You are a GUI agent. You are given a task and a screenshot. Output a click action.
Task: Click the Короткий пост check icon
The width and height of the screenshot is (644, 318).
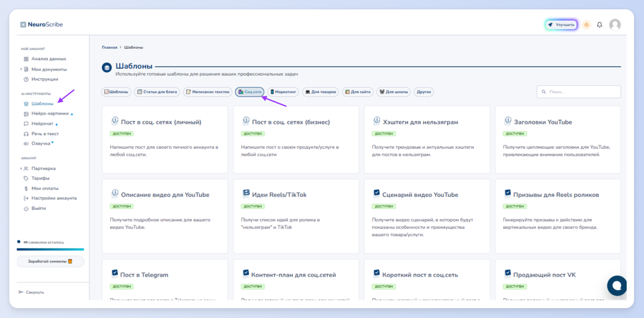[377, 273]
